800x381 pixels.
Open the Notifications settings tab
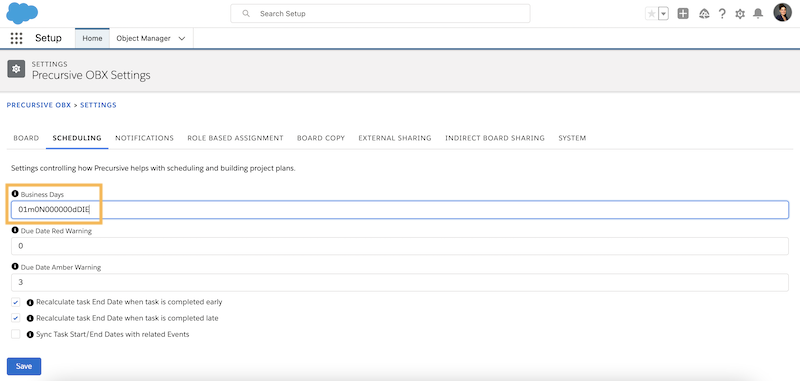pyautogui.click(x=144, y=138)
